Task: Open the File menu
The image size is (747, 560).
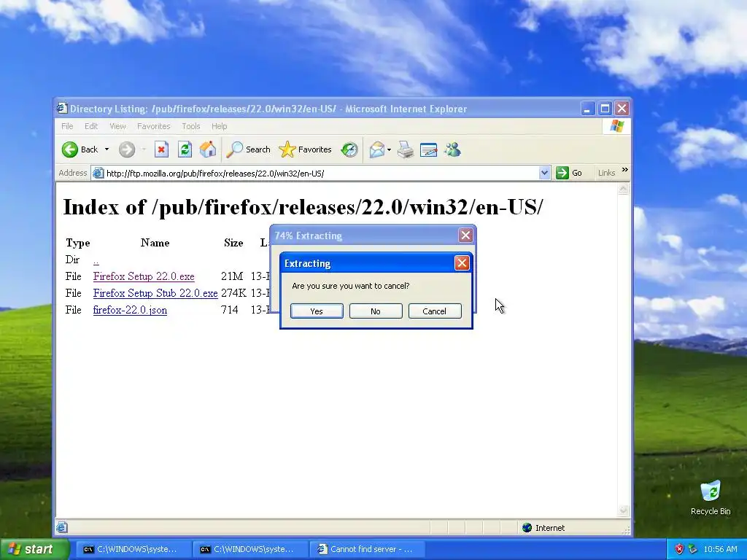Action: tap(67, 126)
